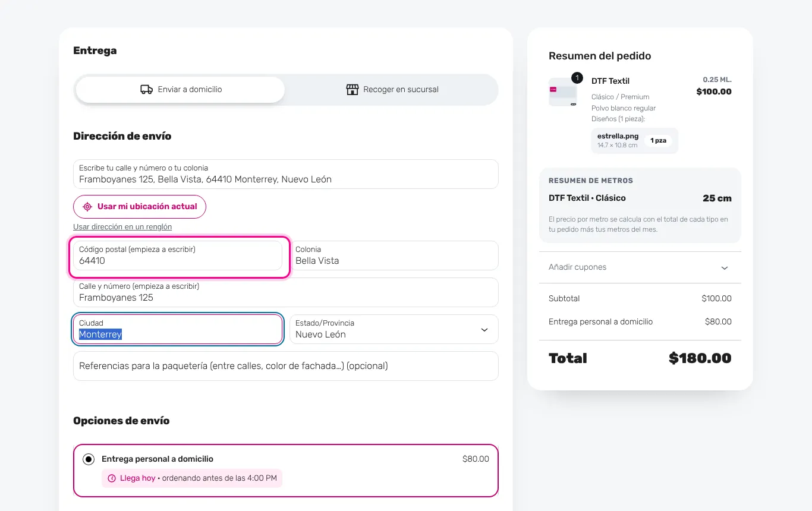812x511 pixels.
Task: Select the Entrega personal a domicilio radio button
Action: [x=89, y=459]
